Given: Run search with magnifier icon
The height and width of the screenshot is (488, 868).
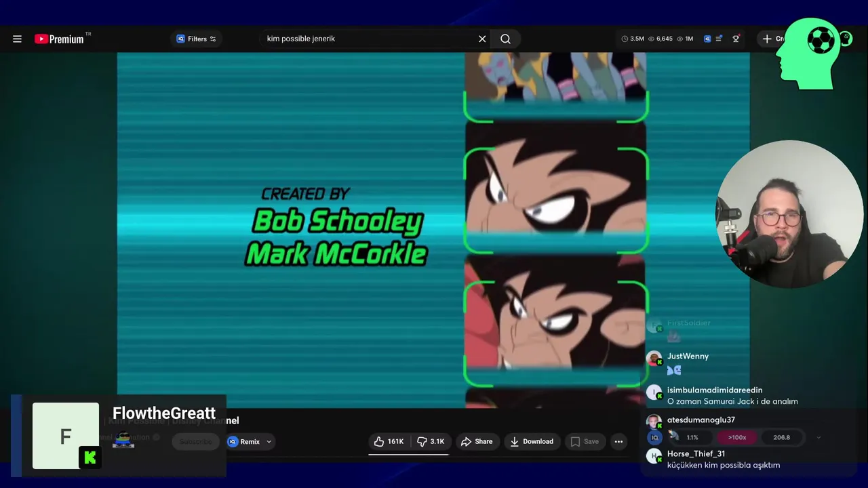Looking at the screenshot, I should click(x=505, y=39).
